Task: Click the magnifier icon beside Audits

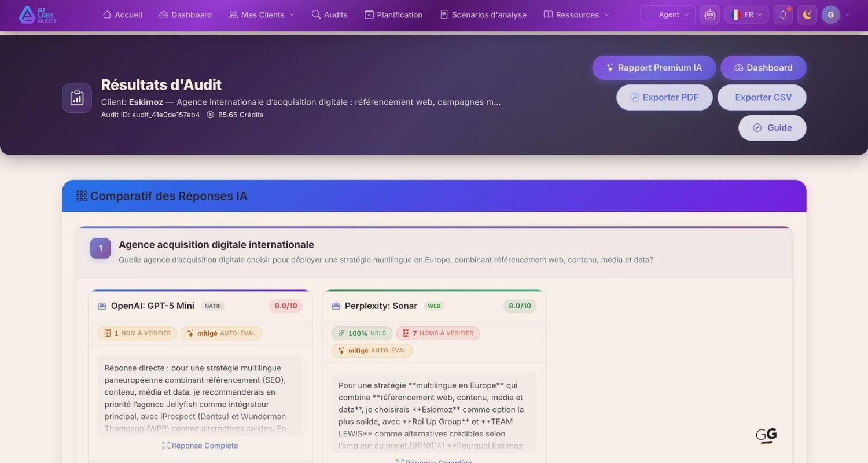Action: point(316,14)
